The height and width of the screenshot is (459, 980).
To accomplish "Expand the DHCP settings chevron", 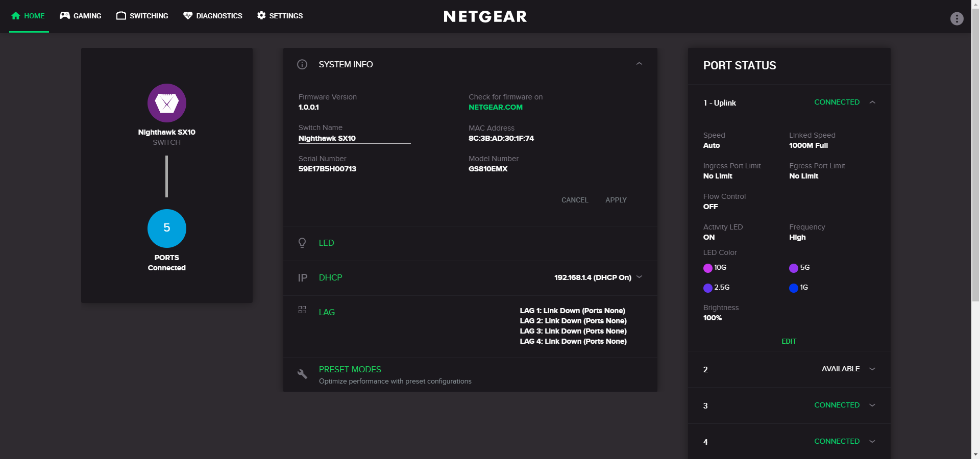I will (639, 277).
